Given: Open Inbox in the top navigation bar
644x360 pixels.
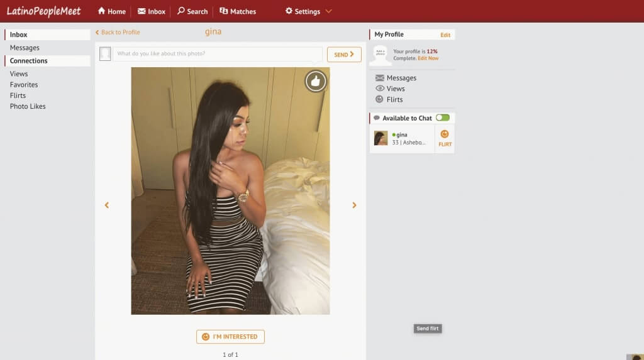Looking at the screenshot, I should click(x=151, y=11).
